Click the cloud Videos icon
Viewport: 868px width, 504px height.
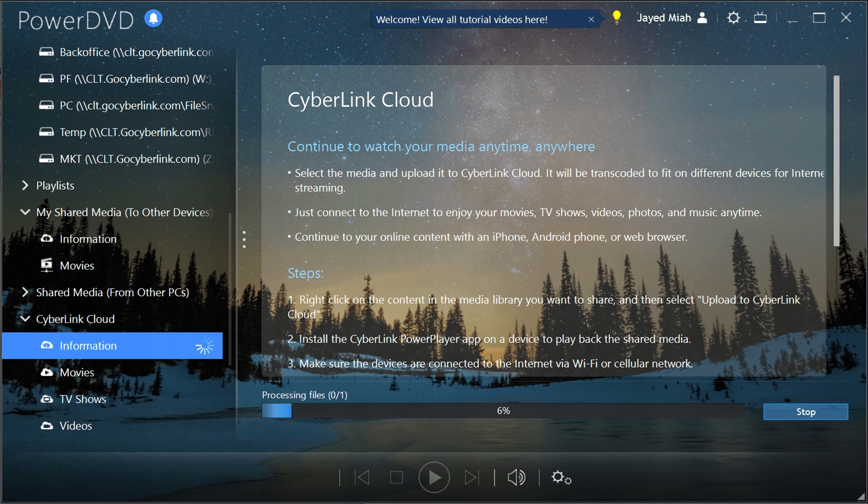click(47, 425)
